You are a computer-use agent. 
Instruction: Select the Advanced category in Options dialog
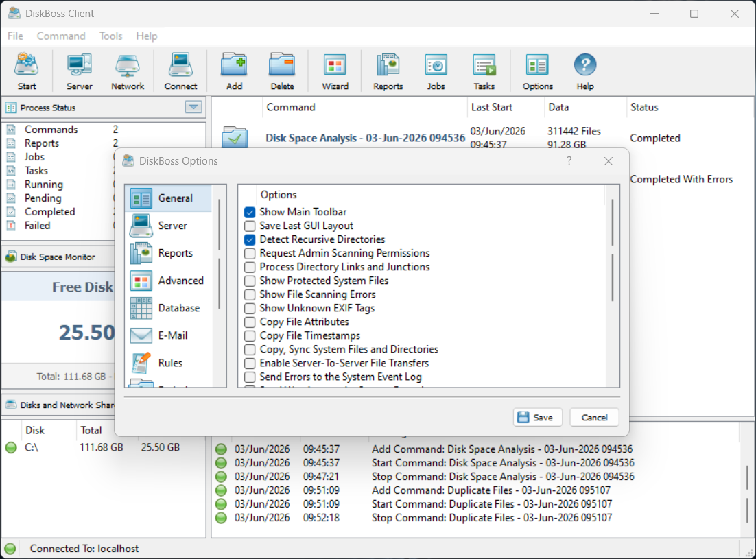tap(168, 281)
